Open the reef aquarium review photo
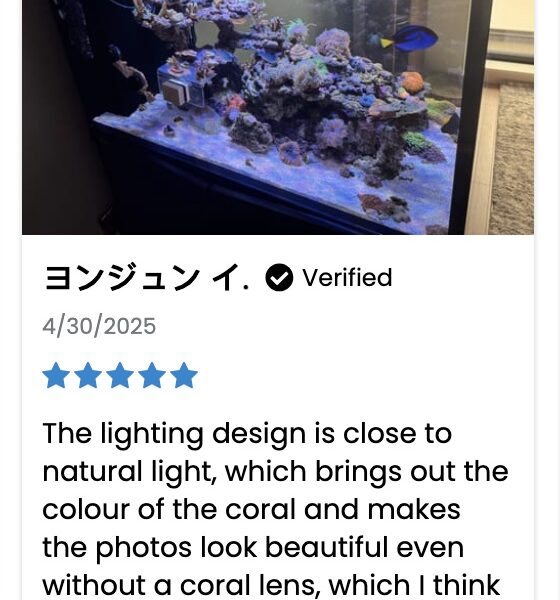560x600 pixels. (278, 117)
